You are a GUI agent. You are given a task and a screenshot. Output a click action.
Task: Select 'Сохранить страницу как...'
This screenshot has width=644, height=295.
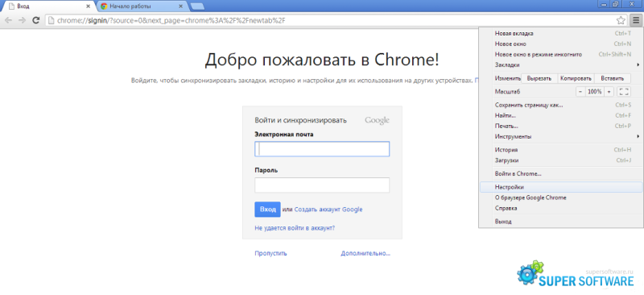point(561,105)
